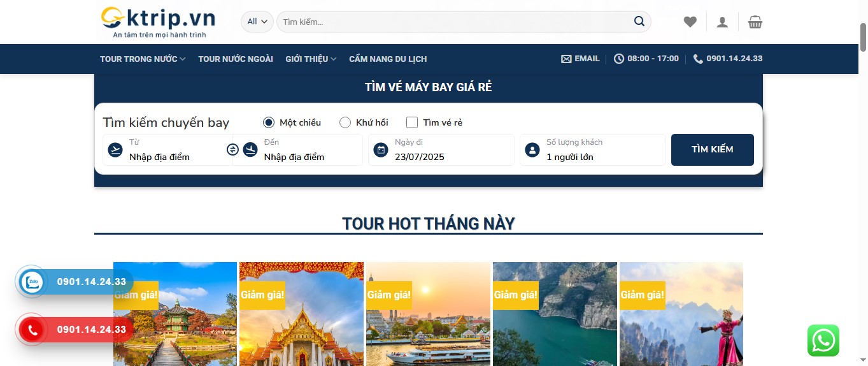Open WhatsApp chat icon
This screenshot has width=868, height=366.
click(x=823, y=340)
